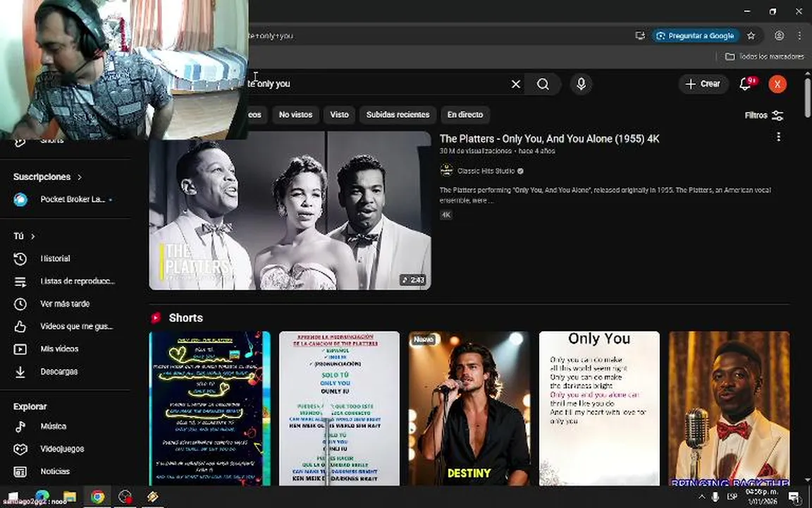
Task: Open Chrome from the taskbar
Action: click(97, 497)
